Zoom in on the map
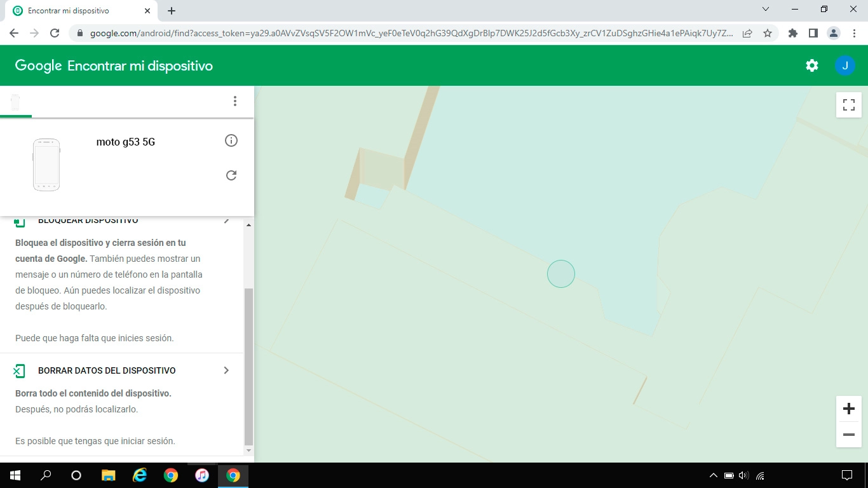Viewport: 868px width, 488px height. [848, 409]
